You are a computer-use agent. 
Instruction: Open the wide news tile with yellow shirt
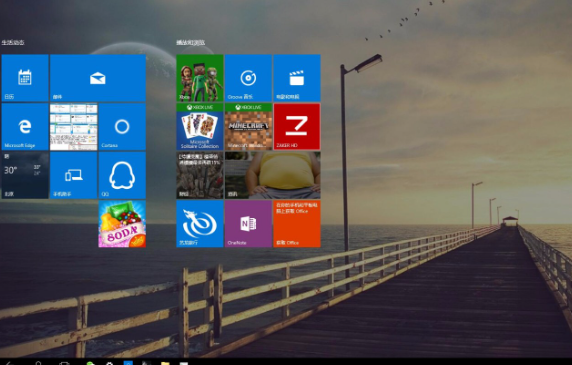pyautogui.click(x=273, y=175)
